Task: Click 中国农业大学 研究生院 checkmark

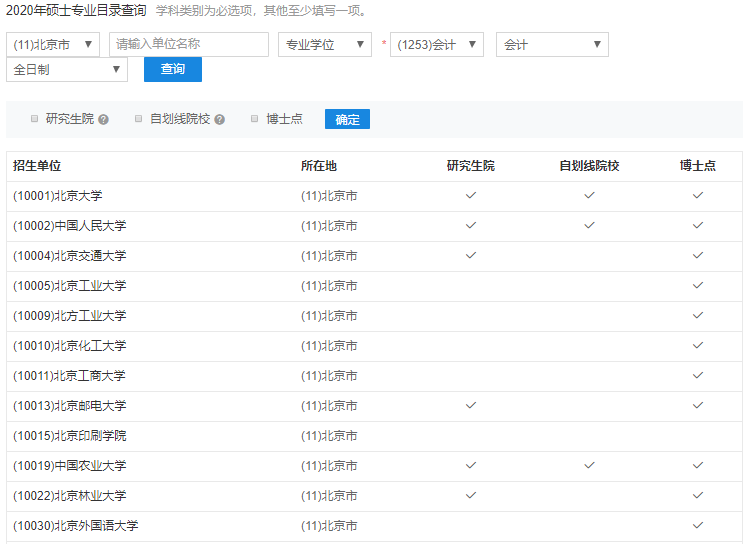Action: (471, 465)
